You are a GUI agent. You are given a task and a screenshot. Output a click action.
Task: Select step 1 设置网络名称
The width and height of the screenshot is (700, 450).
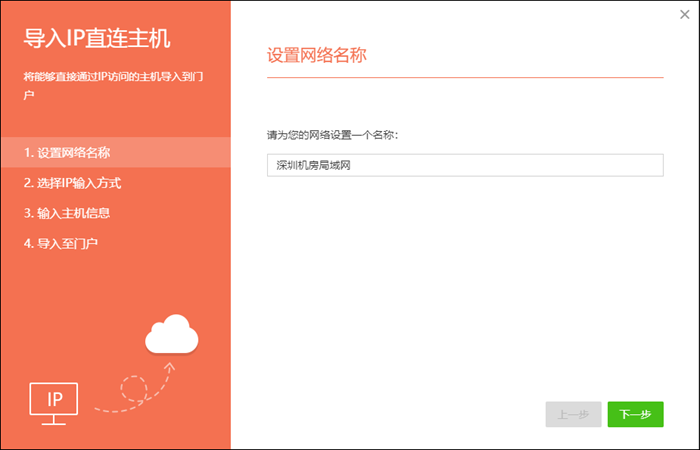tap(67, 153)
